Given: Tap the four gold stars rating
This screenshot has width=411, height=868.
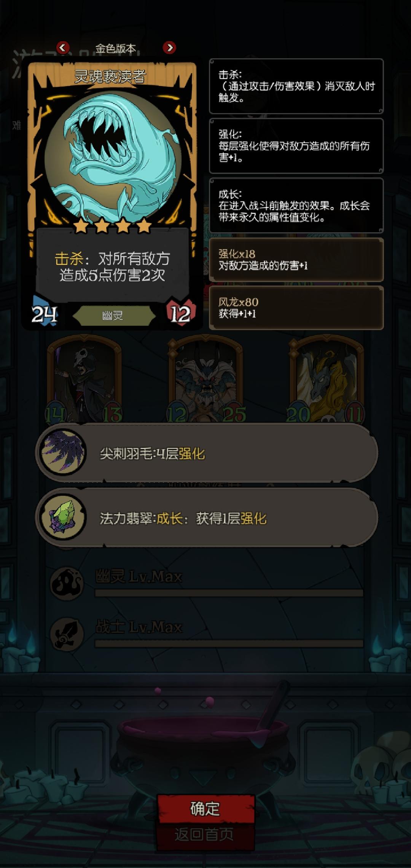Looking at the screenshot, I should (112, 226).
